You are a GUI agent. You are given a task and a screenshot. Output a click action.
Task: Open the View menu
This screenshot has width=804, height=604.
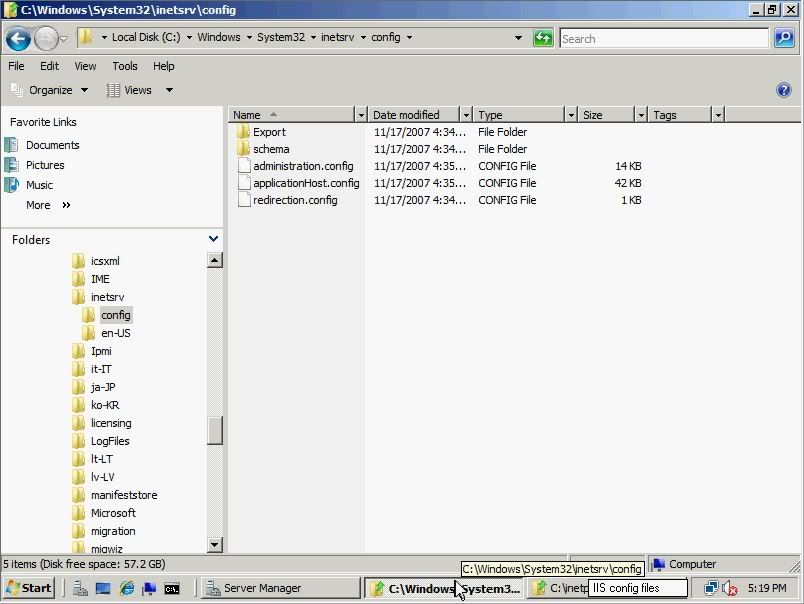85,66
